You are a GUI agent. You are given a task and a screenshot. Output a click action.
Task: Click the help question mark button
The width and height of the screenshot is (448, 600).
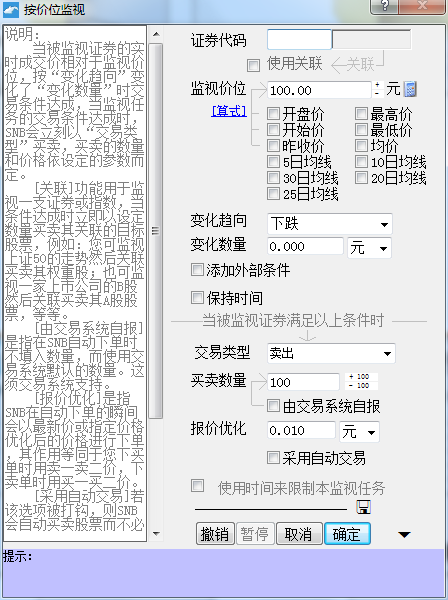pos(384,6)
